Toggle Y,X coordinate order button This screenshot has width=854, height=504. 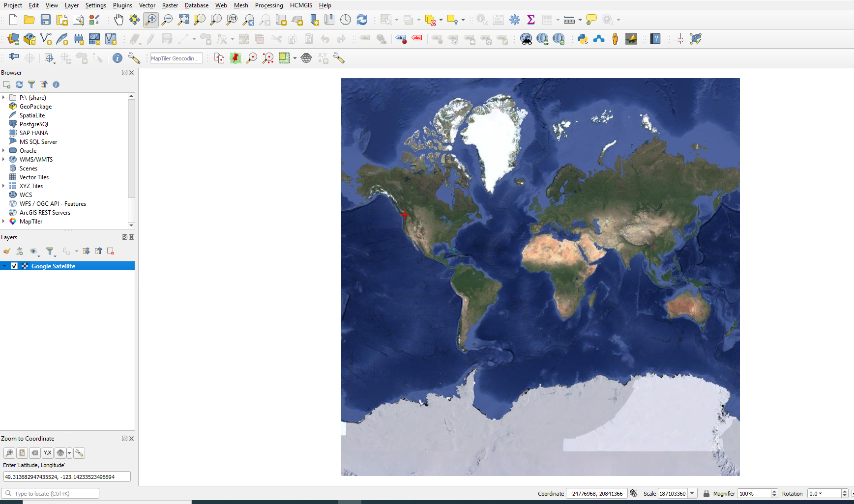pos(47,453)
